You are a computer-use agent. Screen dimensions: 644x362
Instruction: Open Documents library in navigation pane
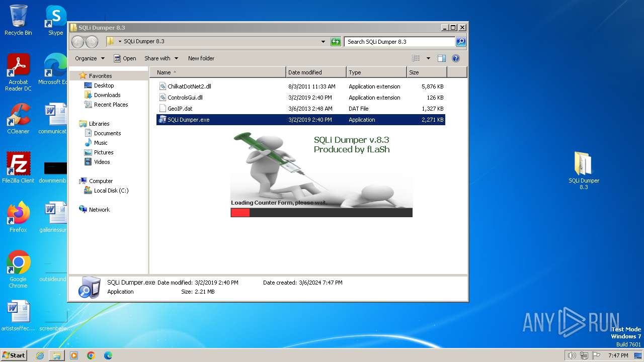pos(107,133)
